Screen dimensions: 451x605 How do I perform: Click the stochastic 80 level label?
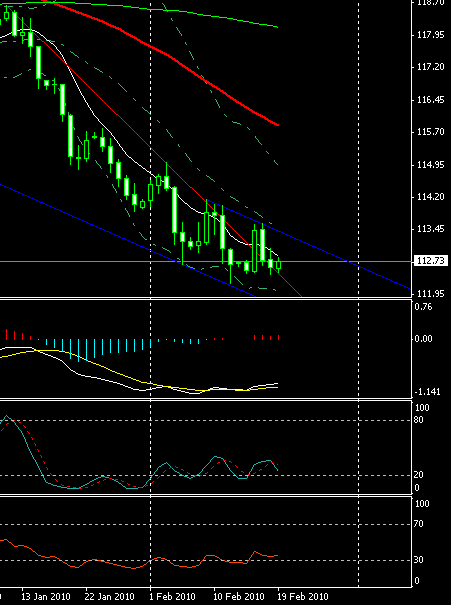coord(419,420)
